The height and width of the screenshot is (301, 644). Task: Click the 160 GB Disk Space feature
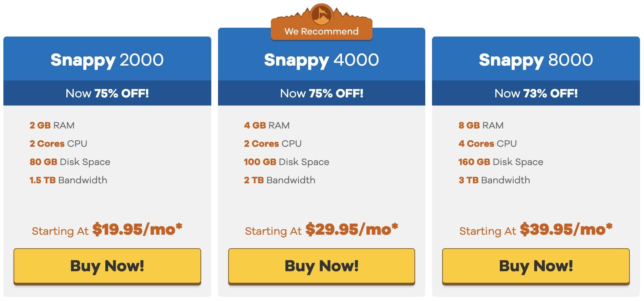pos(501,162)
